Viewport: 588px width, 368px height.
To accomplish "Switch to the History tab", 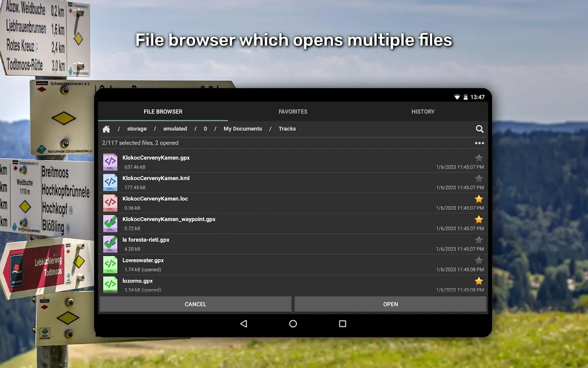I will tap(423, 112).
